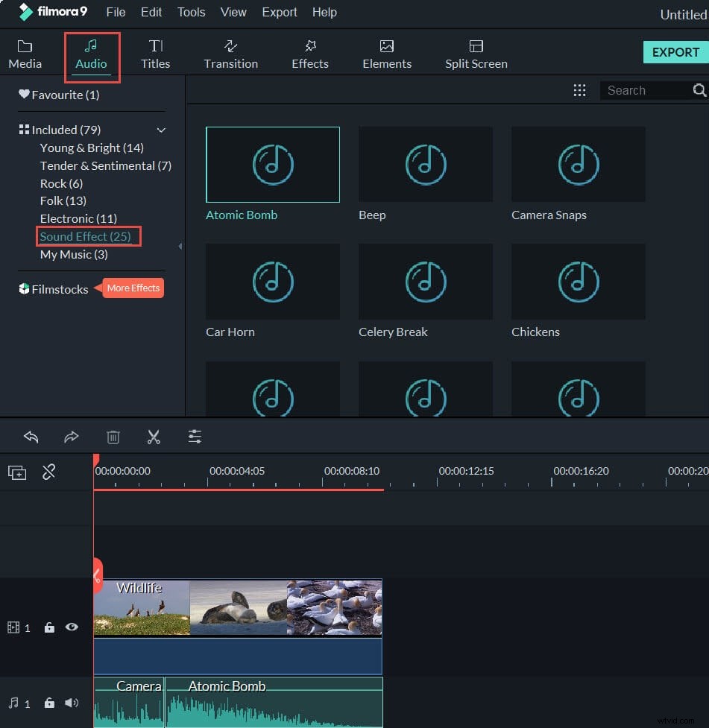Mute audio track 1 using the speaker icon
This screenshot has width=709, height=728.
coord(72,703)
